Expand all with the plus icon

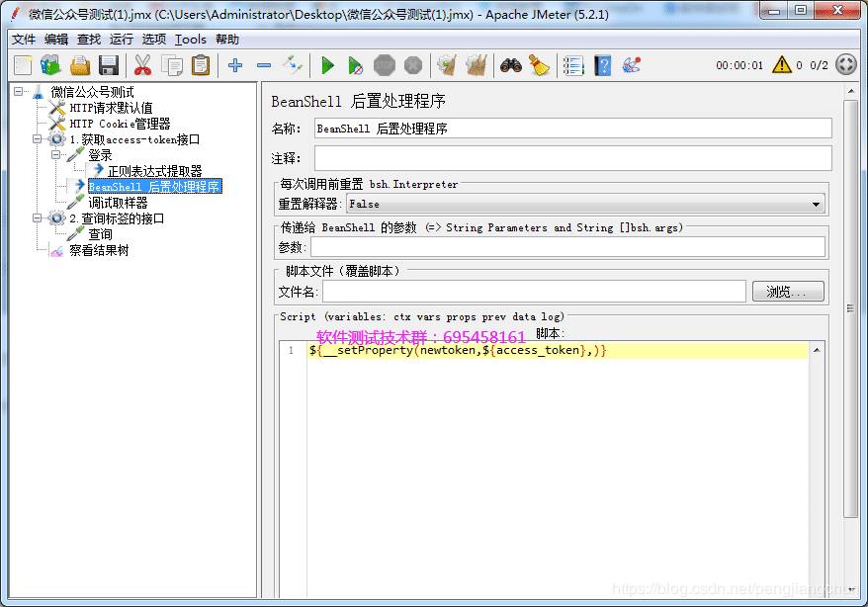pyautogui.click(x=235, y=65)
